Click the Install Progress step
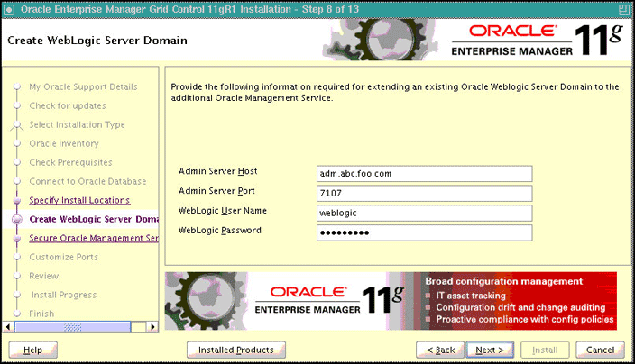Viewport: 635px width, 364px height. (64, 295)
